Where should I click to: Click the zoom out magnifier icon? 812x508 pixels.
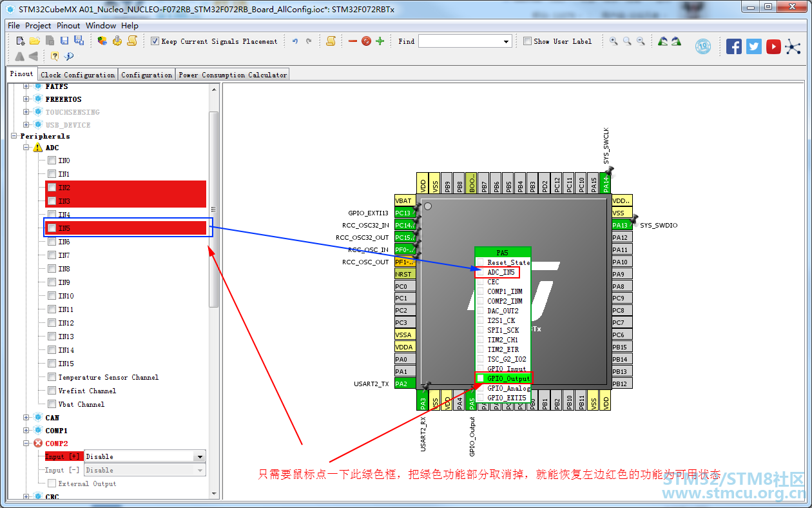tap(641, 41)
